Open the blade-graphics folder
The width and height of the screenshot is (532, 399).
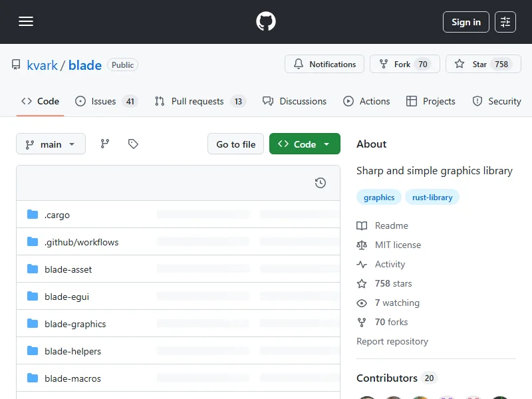(75, 324)
